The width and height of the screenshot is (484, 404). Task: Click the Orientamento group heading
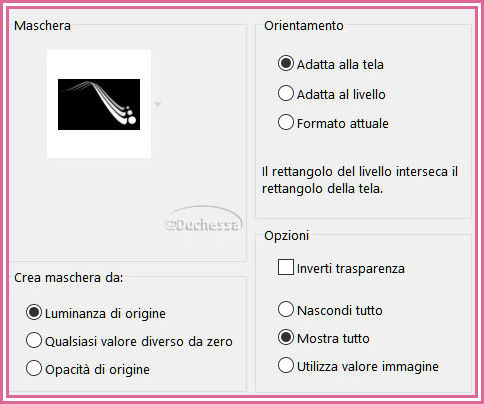coord(304,26)
